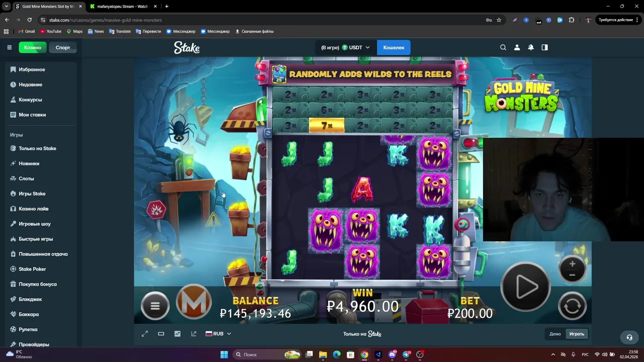Select the Играть real-play mode
This screenshot has height=362, width=644.
(577, 334)
